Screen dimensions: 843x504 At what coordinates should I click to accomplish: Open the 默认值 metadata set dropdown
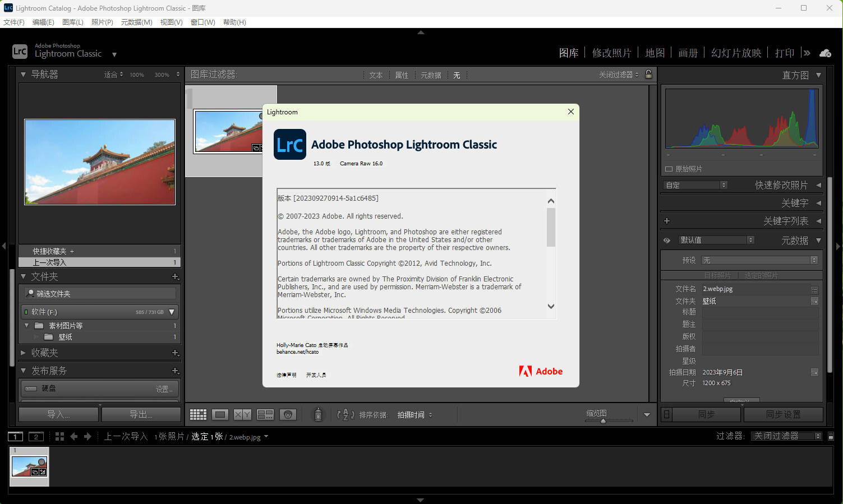tap(716, 240)
